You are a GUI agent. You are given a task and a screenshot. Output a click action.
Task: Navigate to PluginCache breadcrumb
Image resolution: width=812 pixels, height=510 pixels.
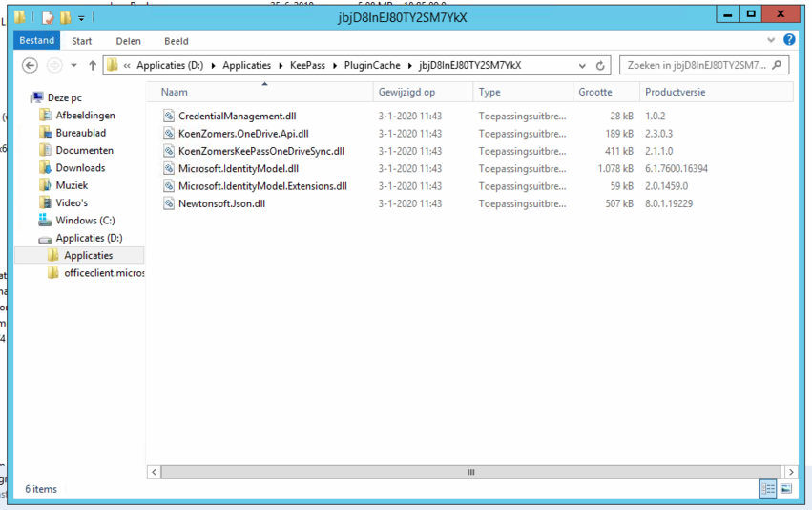(x=372, y=65)
